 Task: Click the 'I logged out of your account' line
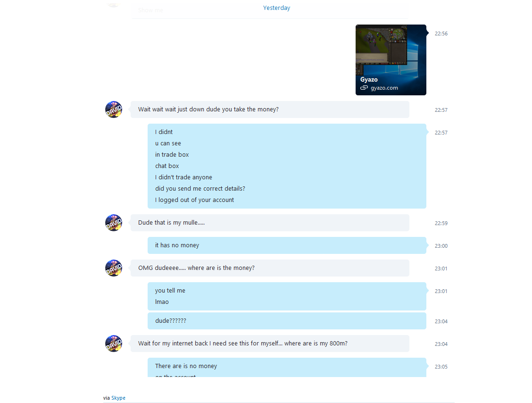(194, 200)
